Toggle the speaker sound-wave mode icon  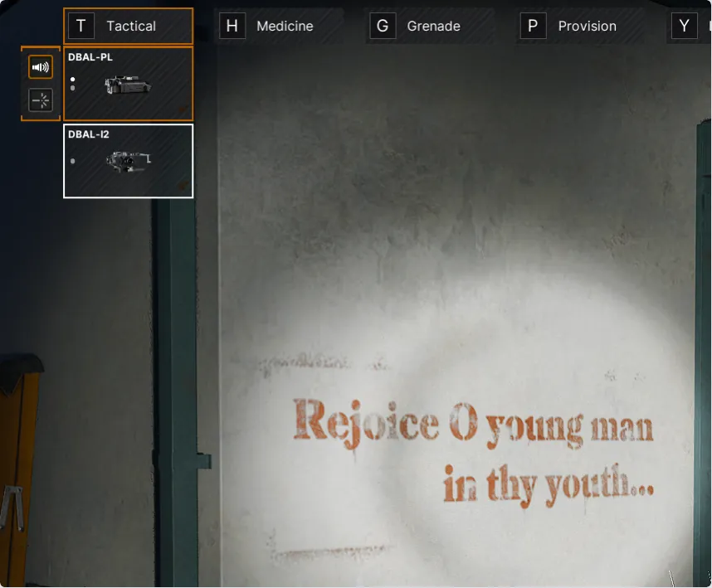click(x=41, y=67)
